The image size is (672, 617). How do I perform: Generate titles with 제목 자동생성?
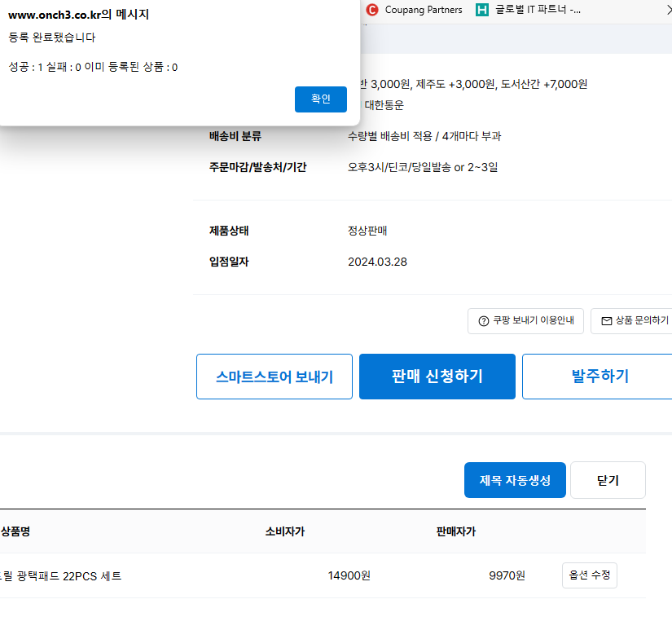tap(515, 480)
